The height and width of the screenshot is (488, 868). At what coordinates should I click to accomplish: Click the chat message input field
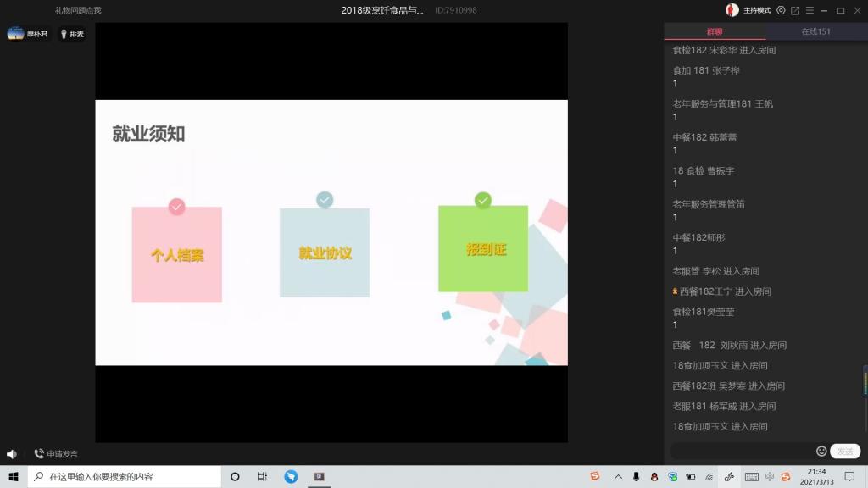tap(742, 452)
